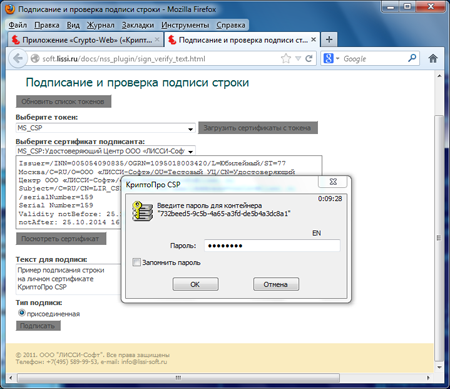Click 'Загрузить сертификаты с токена' button
The image size is (450, 389).
click(x=258, y=128)
